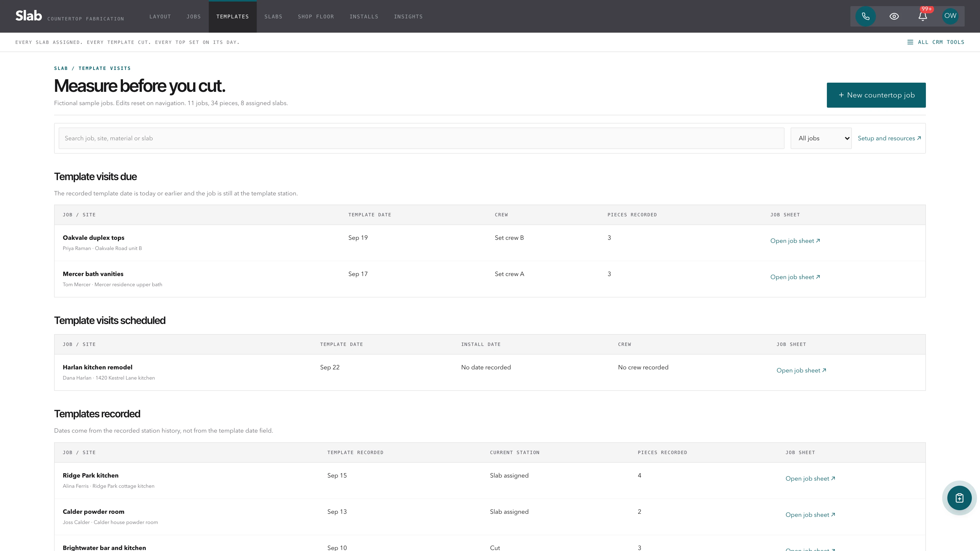Viewport: 980px width, 551px height.
Task: Open the Insights tab
Action: (408, 16)
